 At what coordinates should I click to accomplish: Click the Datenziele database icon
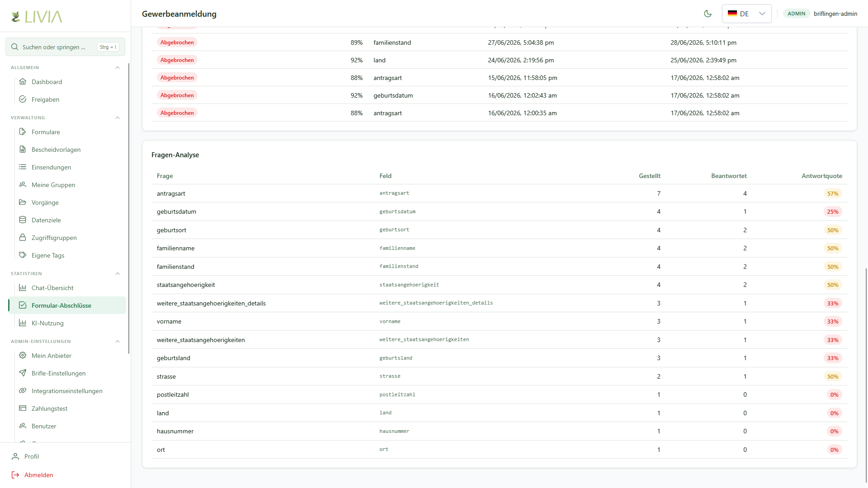[x=23, y=220]
